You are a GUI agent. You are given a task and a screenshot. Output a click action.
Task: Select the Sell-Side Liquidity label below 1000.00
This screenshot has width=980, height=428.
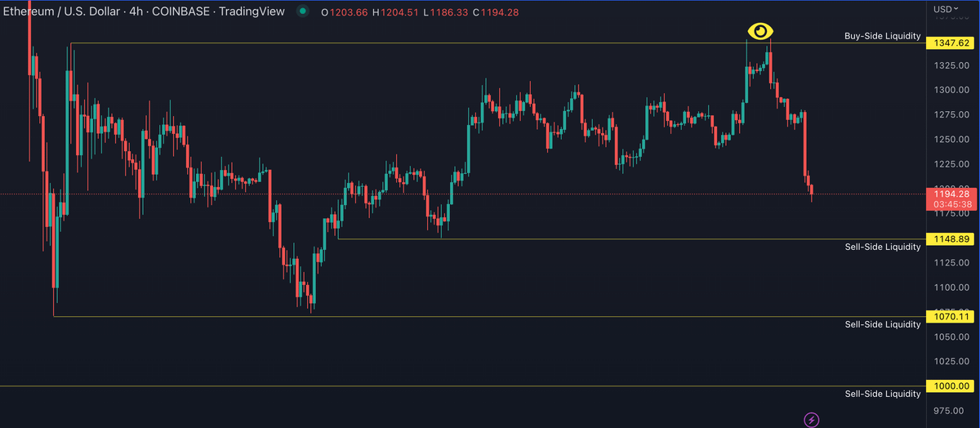[x=882, y=394]
